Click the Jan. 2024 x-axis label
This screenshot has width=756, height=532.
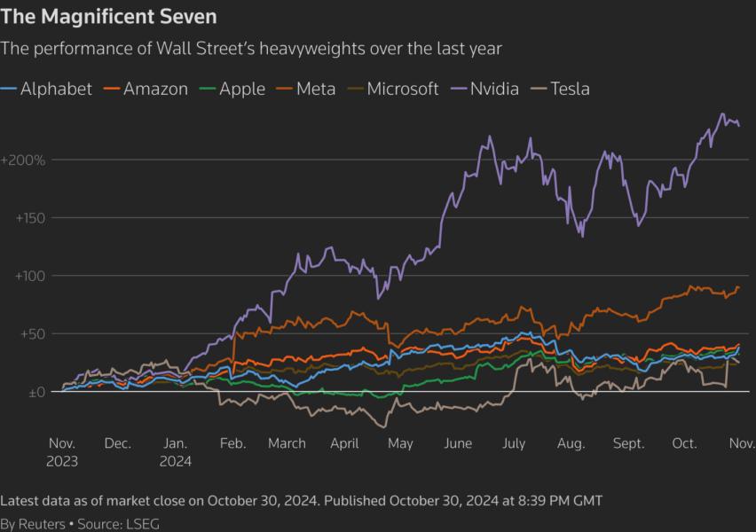coord(176,451)
